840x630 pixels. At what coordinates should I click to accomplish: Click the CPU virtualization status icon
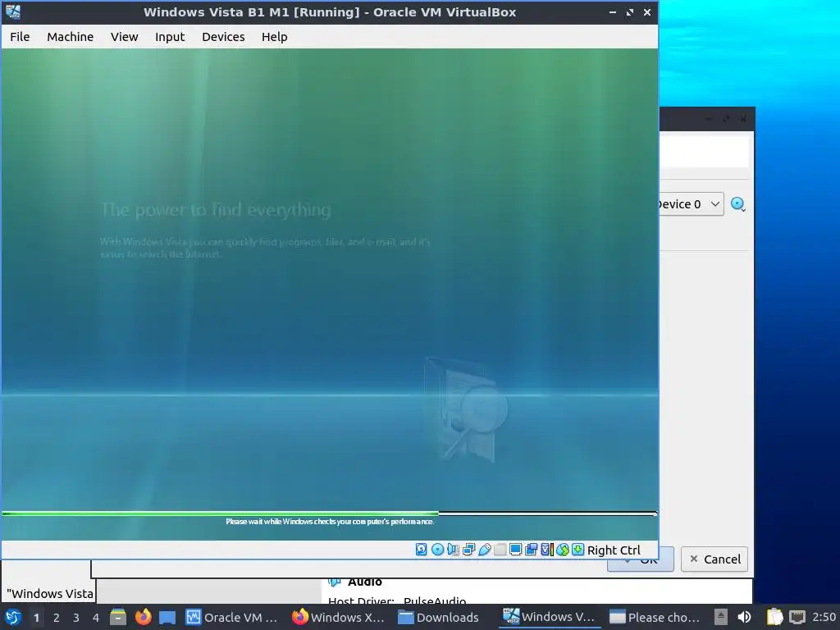547,550
